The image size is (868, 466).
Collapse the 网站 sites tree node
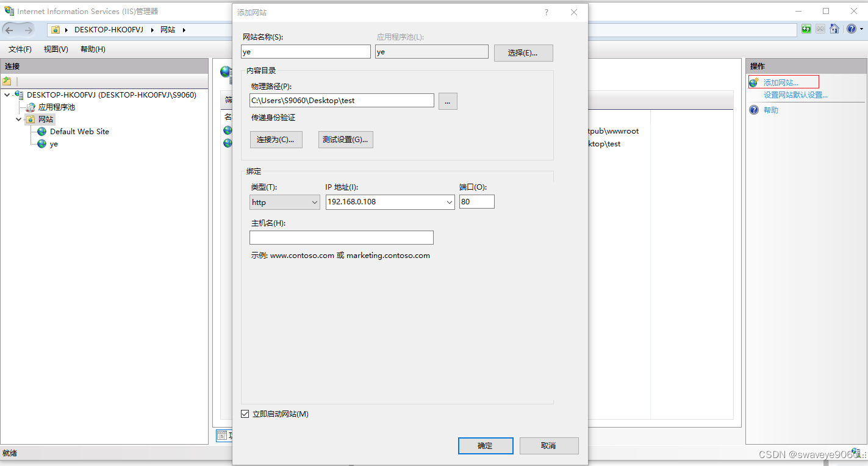click(18, 120)
